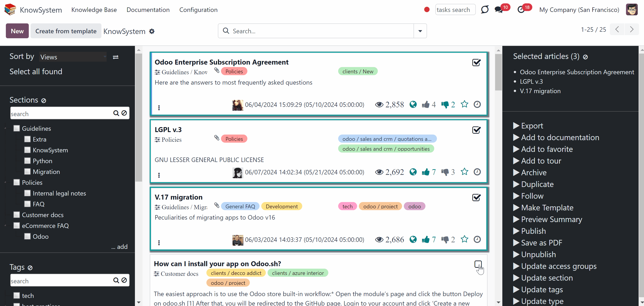
Task: Open attachments paperclip on V.17 migration
Action: pyautogui.click(x=217, y=205)
